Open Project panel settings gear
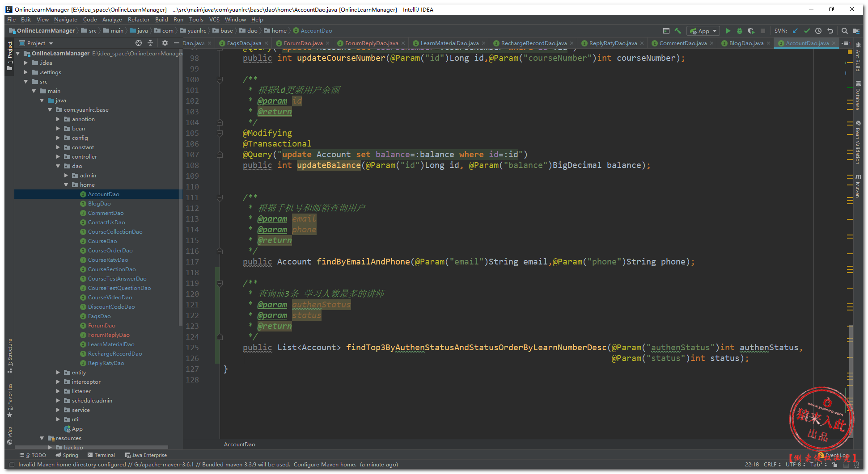Screen dimensions: 868x474 click(x=165, y=43)
